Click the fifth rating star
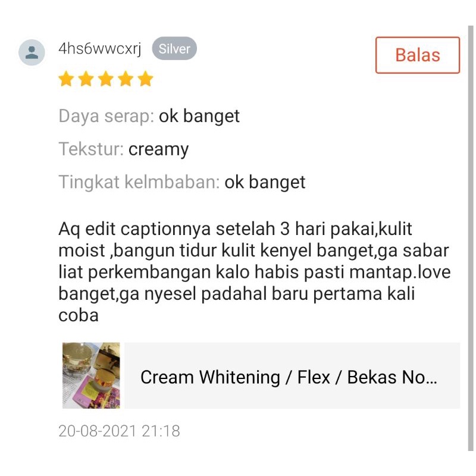 (145, 79)
